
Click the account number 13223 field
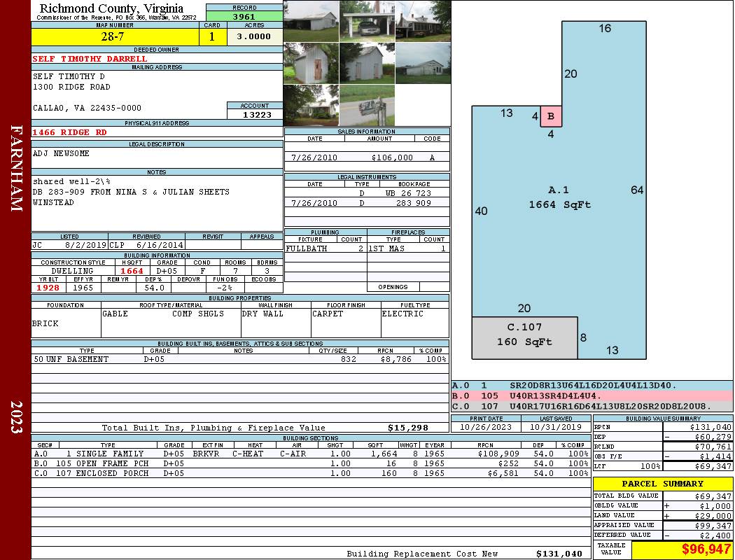(255, 114)
